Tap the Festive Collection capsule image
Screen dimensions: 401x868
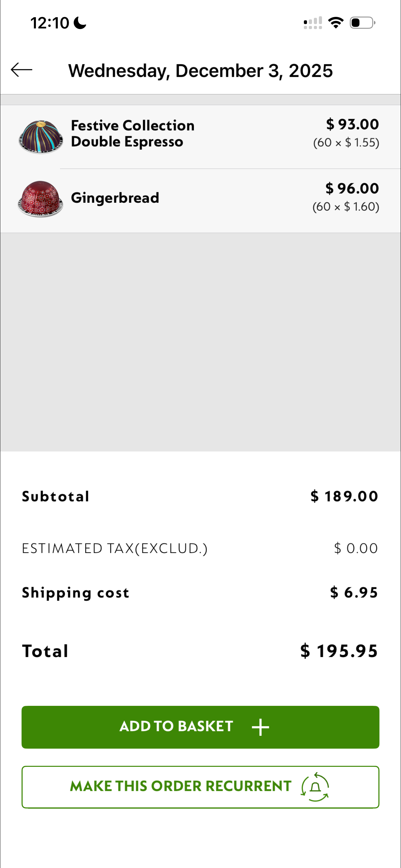coord(41,137)
